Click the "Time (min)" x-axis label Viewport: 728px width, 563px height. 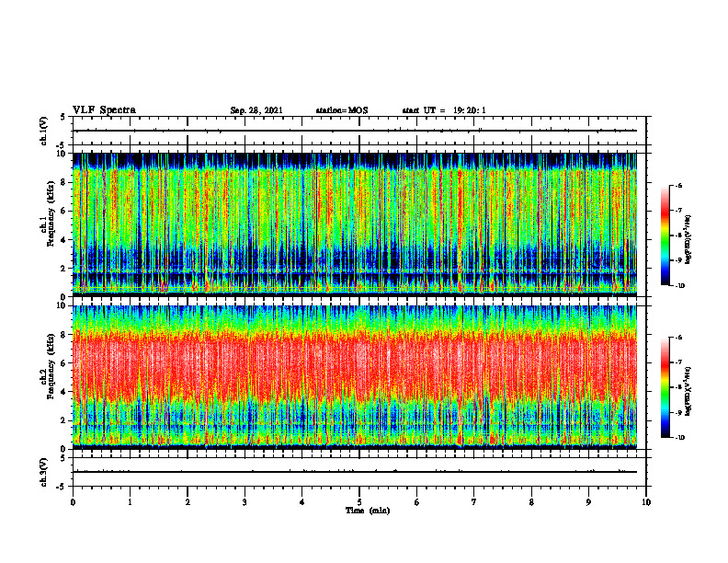(368, 511)
